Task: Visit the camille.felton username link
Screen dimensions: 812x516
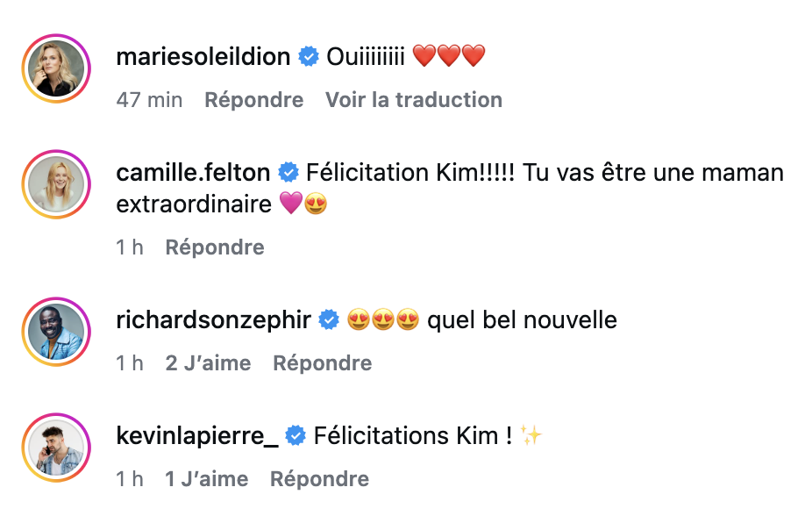Action: coord(194,172)
